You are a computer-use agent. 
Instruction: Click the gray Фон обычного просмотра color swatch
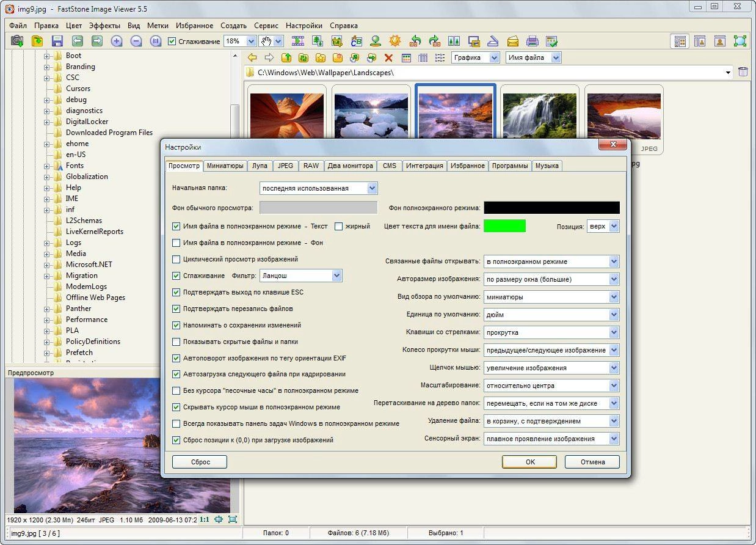[318, 208]
